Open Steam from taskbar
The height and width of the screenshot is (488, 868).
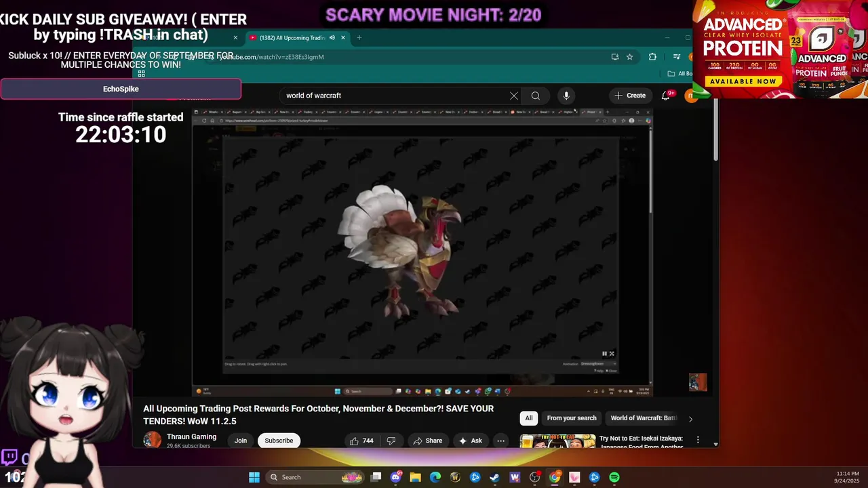tap(494, 477)
